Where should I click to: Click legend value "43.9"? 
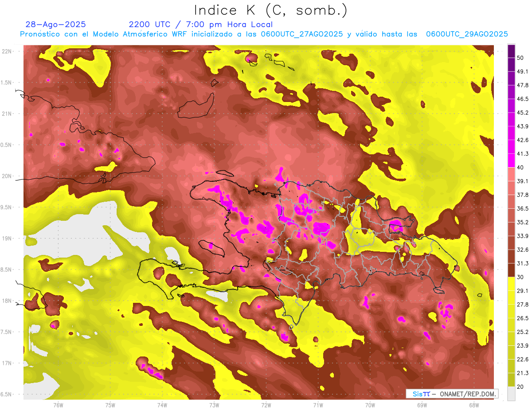coord(522,126)
